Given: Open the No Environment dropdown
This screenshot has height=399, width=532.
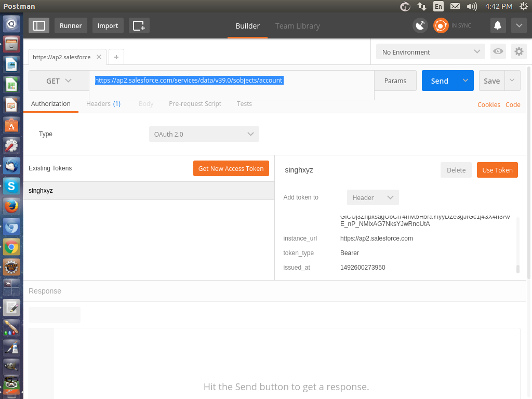Looking at the screenshot, I should click(431, 52).
